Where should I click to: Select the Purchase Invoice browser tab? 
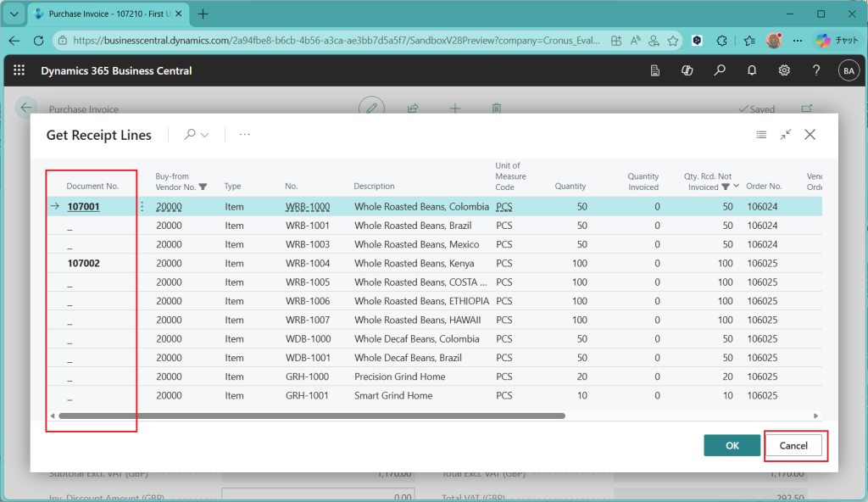click(108, 14)
